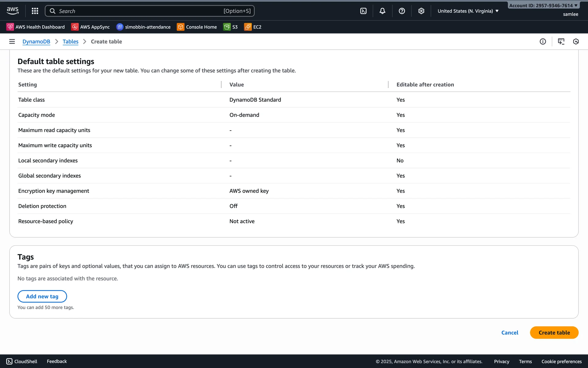The height and width of the screenshot is (368, 588).
Task: Open the notifications bell
Action: 382,11
